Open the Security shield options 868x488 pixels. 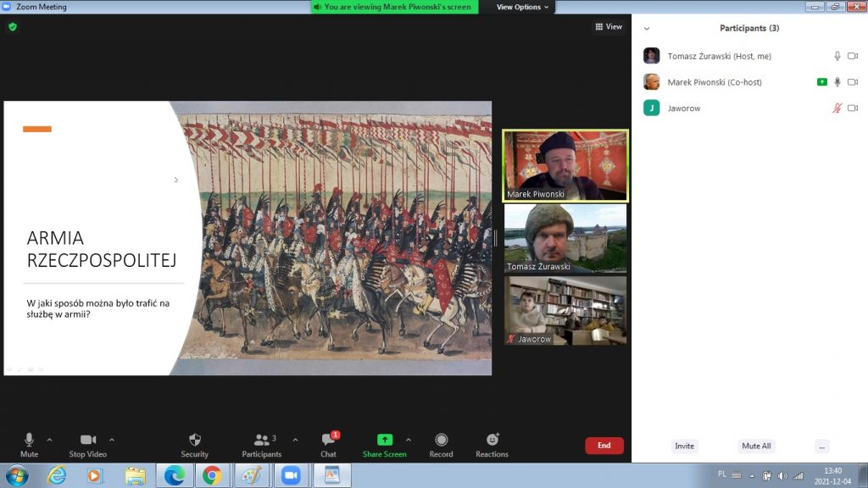coord(194,444)
